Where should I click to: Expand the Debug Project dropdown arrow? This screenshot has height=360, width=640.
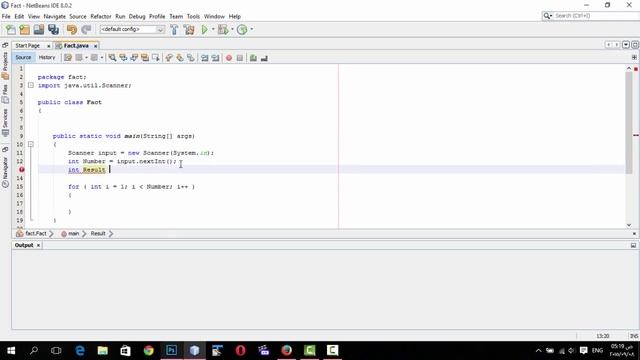tap(232, 29)
